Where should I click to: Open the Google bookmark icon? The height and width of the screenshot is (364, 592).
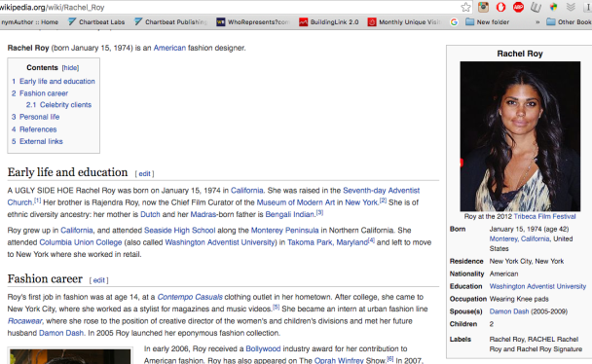pyautogui.click(x=454, y=22)
